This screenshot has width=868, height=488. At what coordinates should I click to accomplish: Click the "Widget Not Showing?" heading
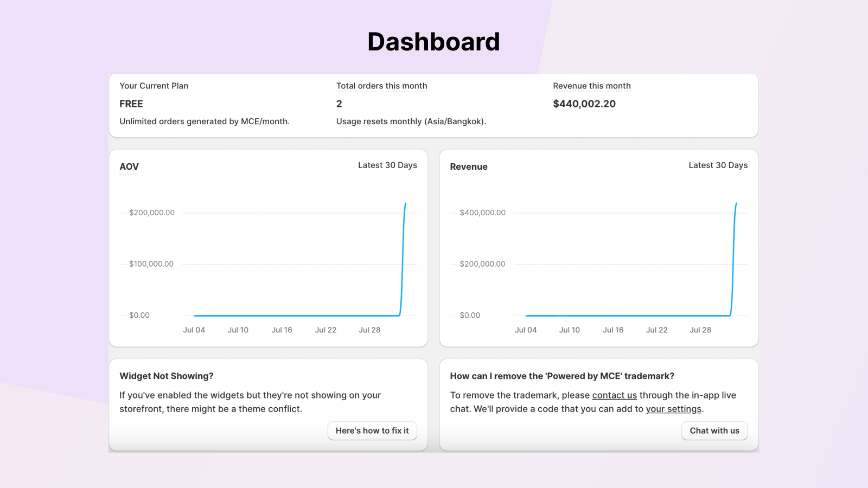[166, 376]
